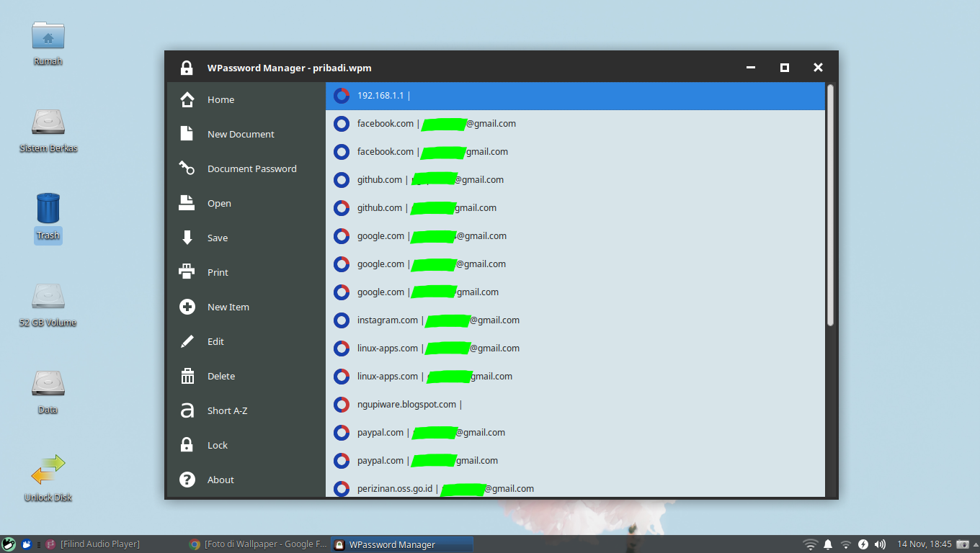Click the Open file icon
The width and height of the screenshot is (980, 553).
187,203
